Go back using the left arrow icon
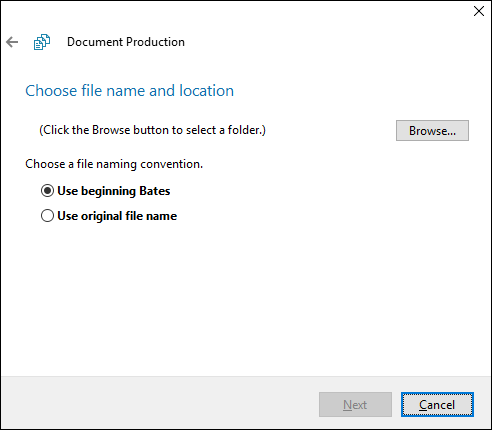Viewport: 492px width, 430px height. (x=12, y=42)
